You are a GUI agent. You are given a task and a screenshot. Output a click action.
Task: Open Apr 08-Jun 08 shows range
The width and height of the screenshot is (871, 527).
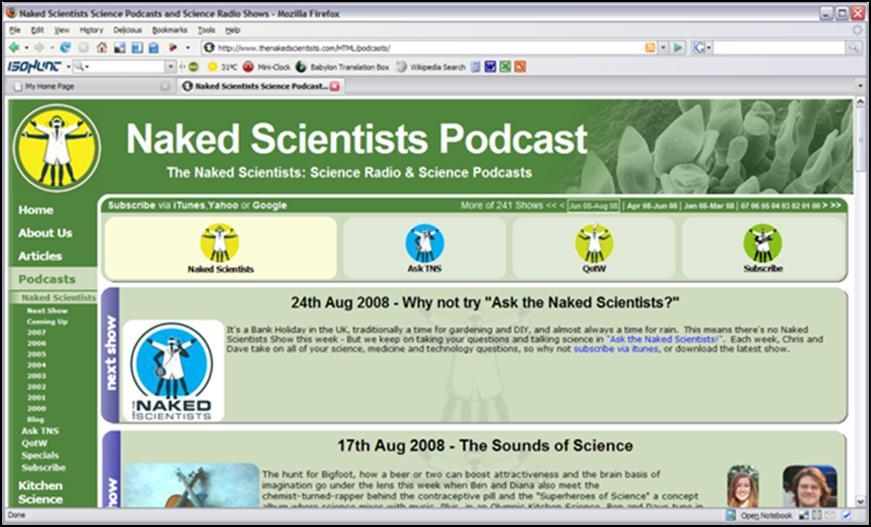point(652,206)
